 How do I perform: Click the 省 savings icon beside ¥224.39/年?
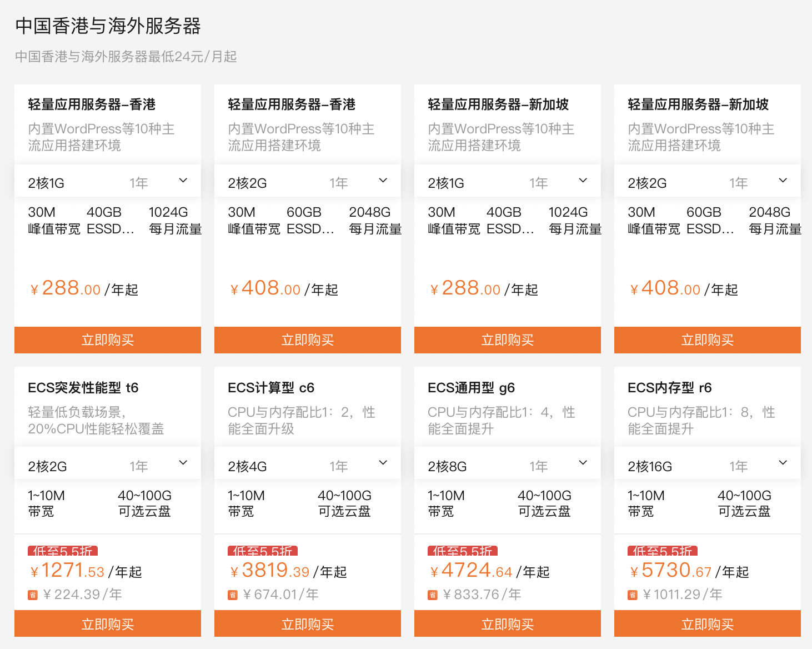point(34,594)
